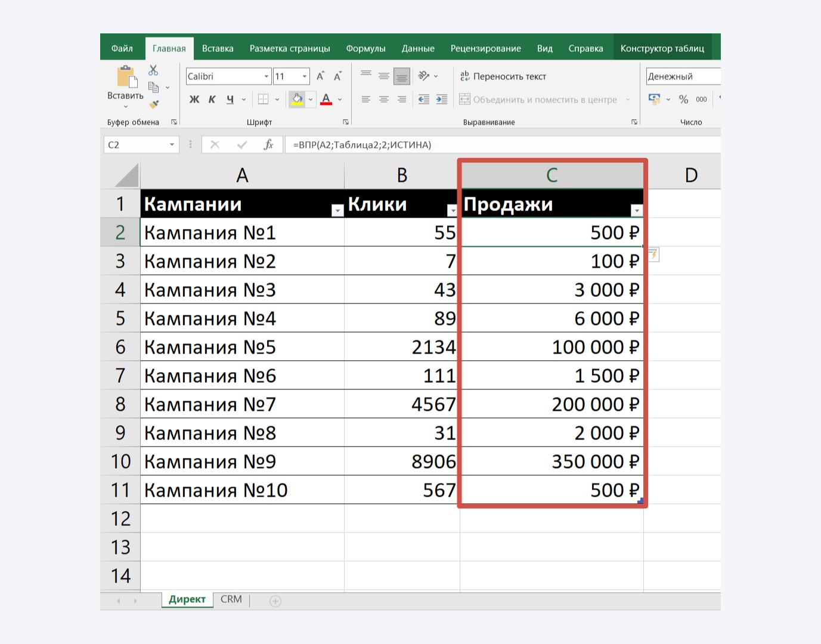This screenshot has width=821, height=644.
Task: Click the previous sheet navigation arrow
Action: [x=119, y=601]
